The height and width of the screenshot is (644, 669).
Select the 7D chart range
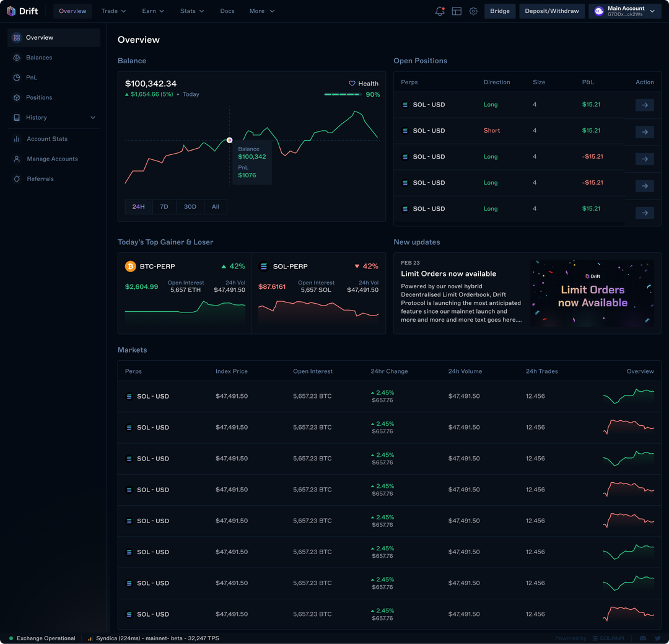(164, 206)
